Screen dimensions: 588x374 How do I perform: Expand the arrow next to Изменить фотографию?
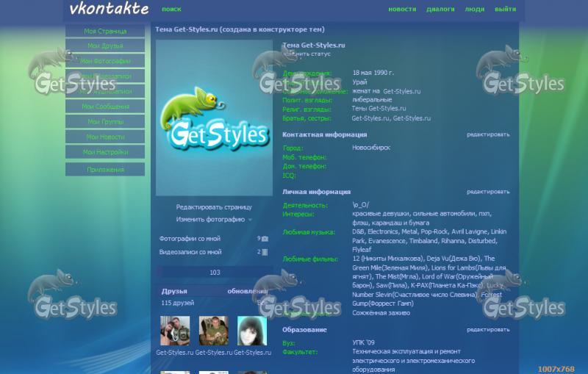pos(250,220)
